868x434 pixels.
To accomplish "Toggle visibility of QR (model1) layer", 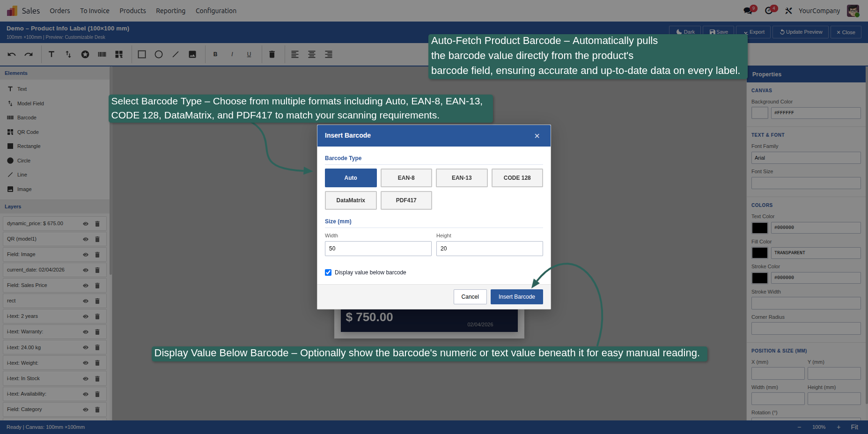I will tap(86, 239).
